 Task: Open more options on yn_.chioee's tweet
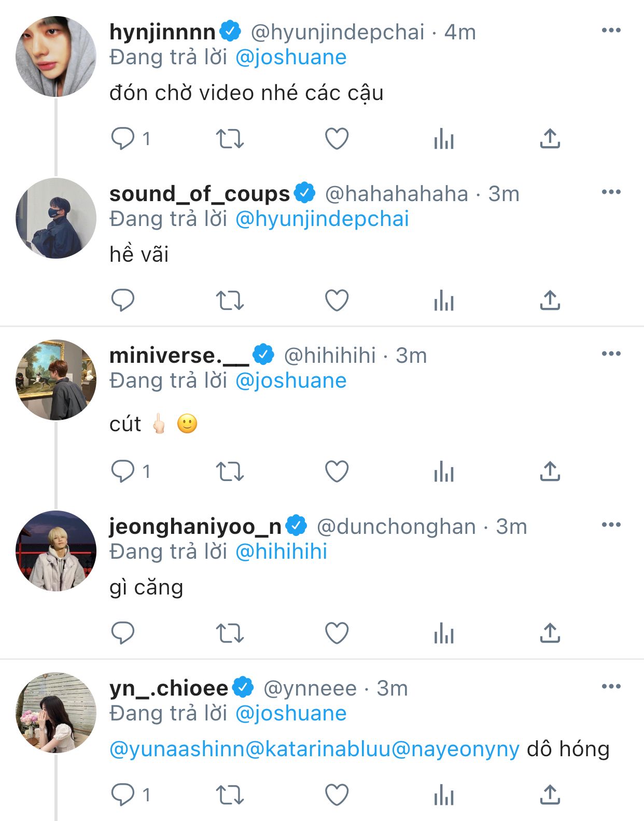coord(611,687)
